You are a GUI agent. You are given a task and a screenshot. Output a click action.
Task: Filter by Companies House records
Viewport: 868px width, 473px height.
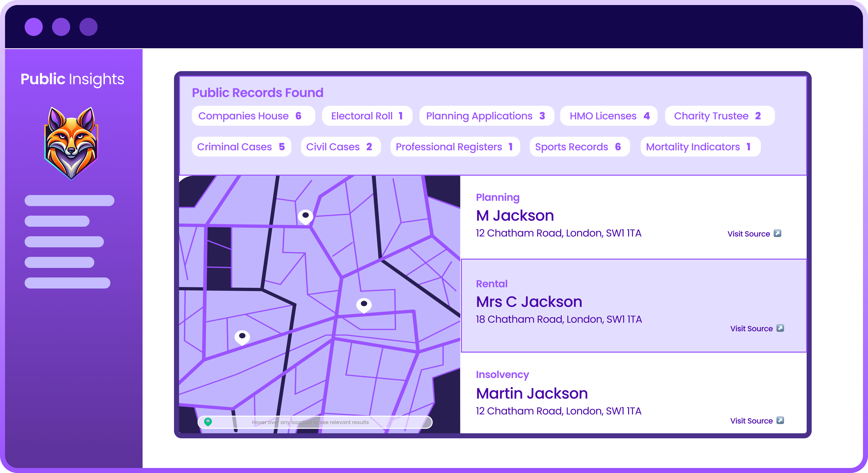253,116
